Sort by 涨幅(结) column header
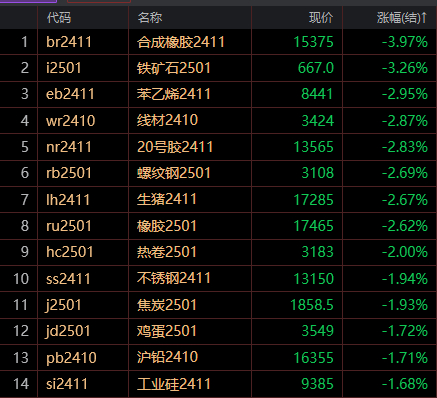Image resolution: width=437 pixels, height=398 pixels. [402, 17]
